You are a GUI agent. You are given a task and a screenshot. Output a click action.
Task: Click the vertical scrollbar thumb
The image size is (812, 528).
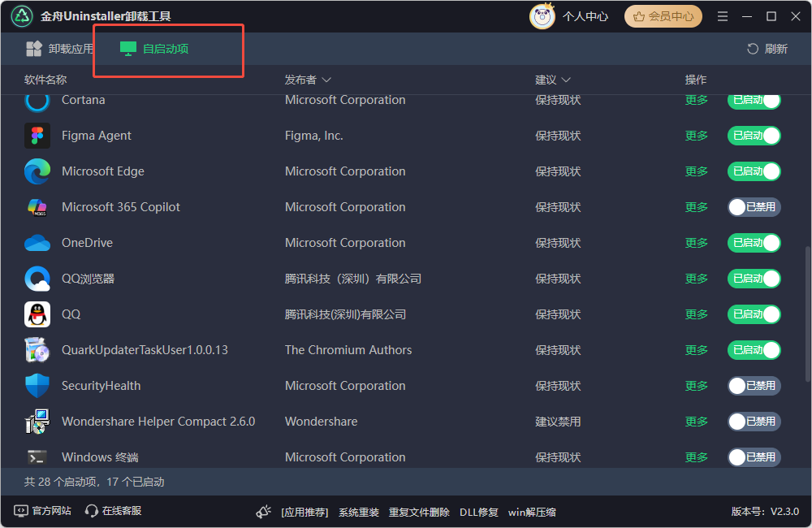point(808,314)
